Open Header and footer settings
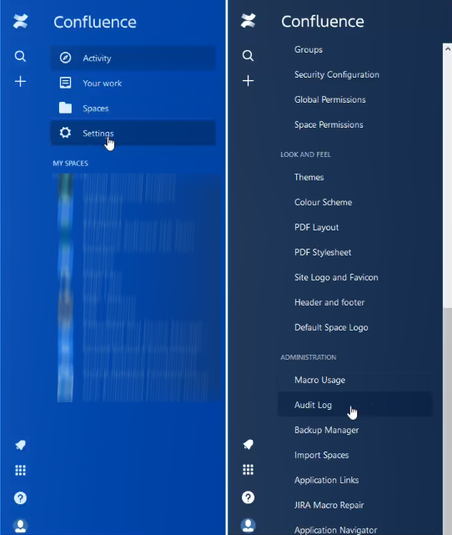The width and height of the screenshot is (452, 535). click(329, 302)
